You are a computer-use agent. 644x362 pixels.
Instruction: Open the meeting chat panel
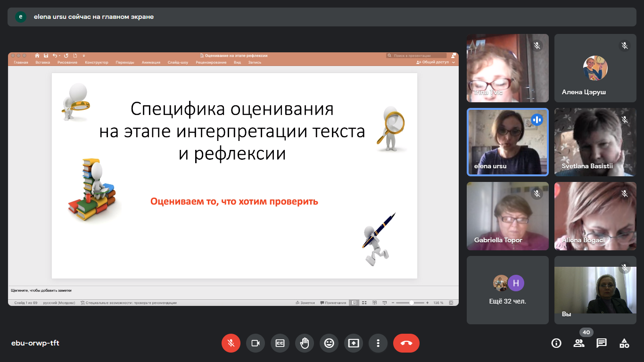tap(602, 343)
